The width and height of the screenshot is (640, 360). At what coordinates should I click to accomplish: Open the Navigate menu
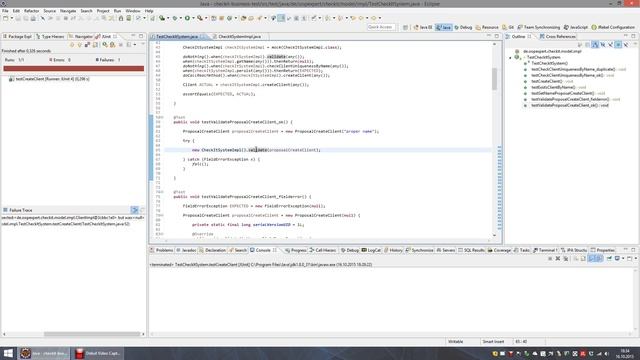tap(68, 11)
